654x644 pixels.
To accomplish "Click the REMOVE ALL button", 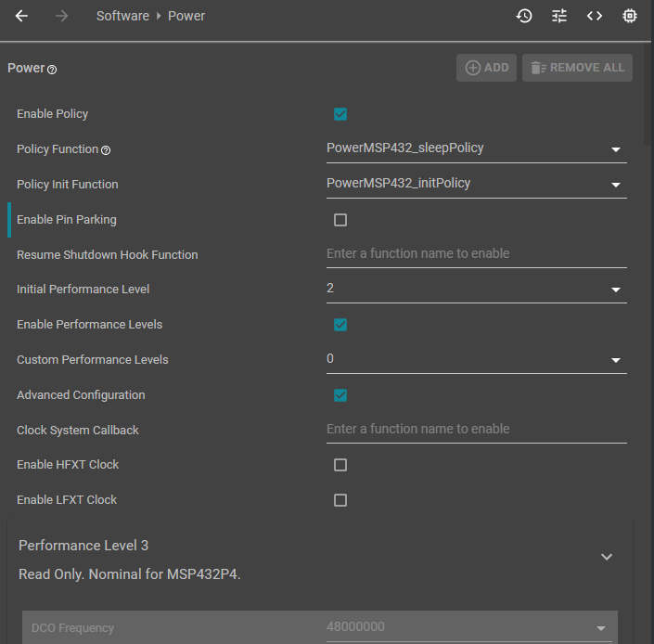I will 577,68.
